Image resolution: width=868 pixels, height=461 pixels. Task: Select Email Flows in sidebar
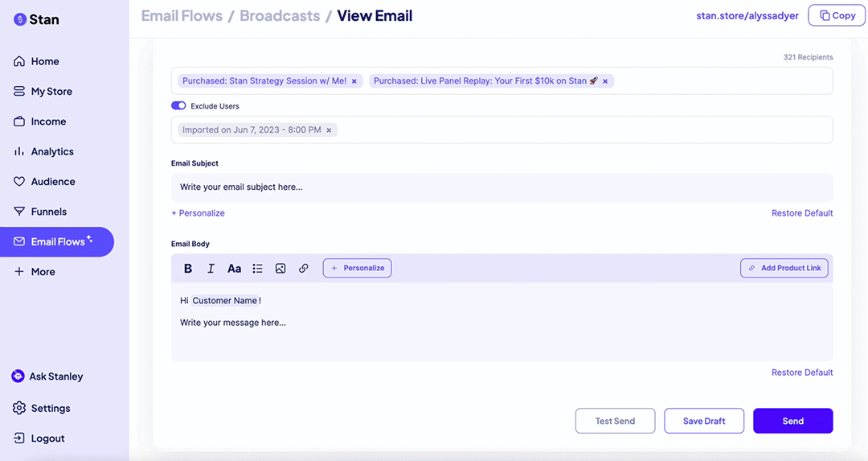click(57, 241)
